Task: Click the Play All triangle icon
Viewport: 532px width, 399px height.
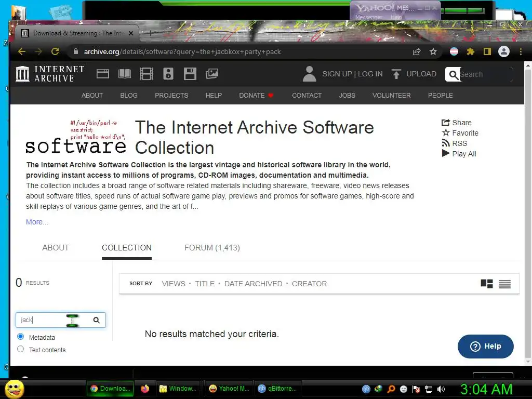Action: click(x=445, y=153)
